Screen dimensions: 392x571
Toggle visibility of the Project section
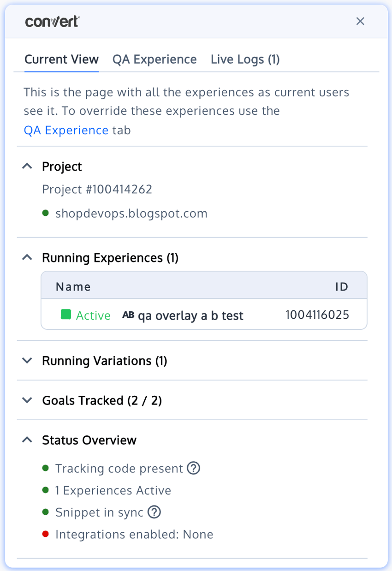(x=27, y=166)
